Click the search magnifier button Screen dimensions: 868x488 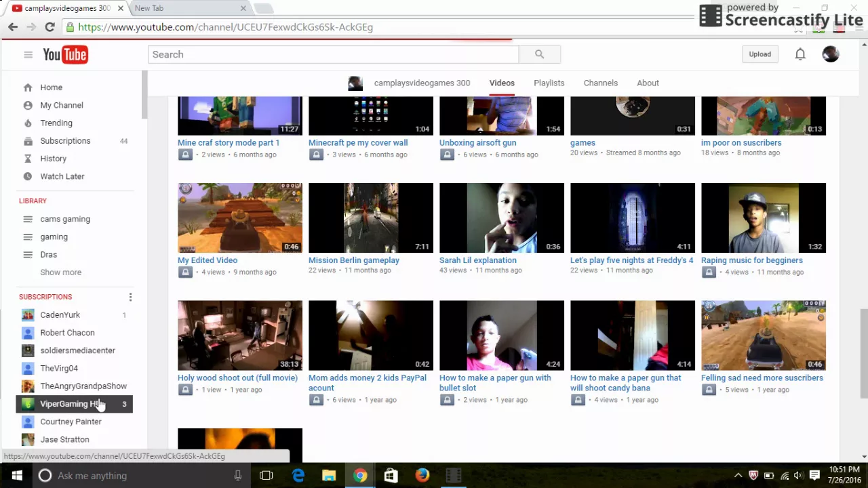coord(539,54)
